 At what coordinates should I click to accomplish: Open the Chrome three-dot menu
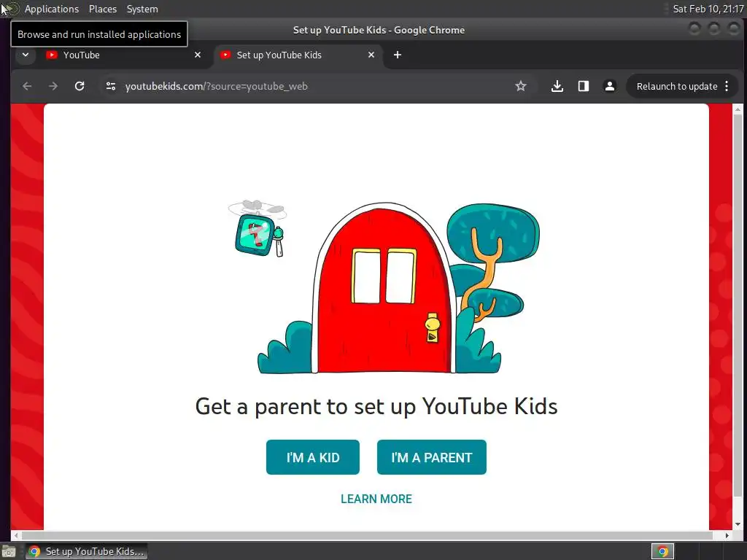727,86
